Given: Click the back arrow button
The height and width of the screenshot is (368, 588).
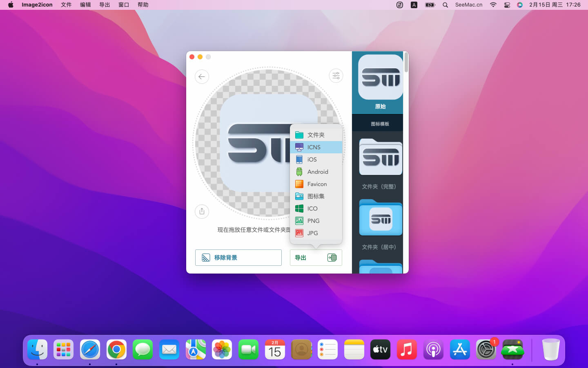Looking at the screenshot, I should 202,77.
